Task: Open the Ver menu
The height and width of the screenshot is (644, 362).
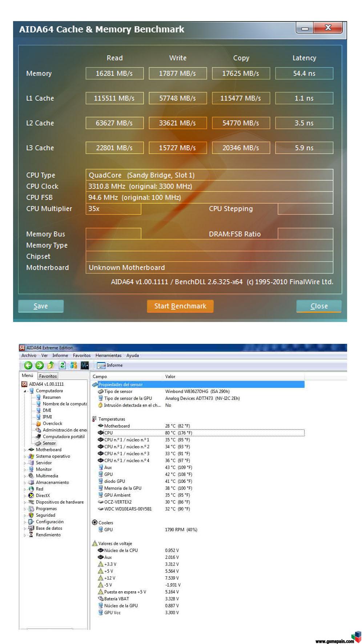Action: coord(44,355)
